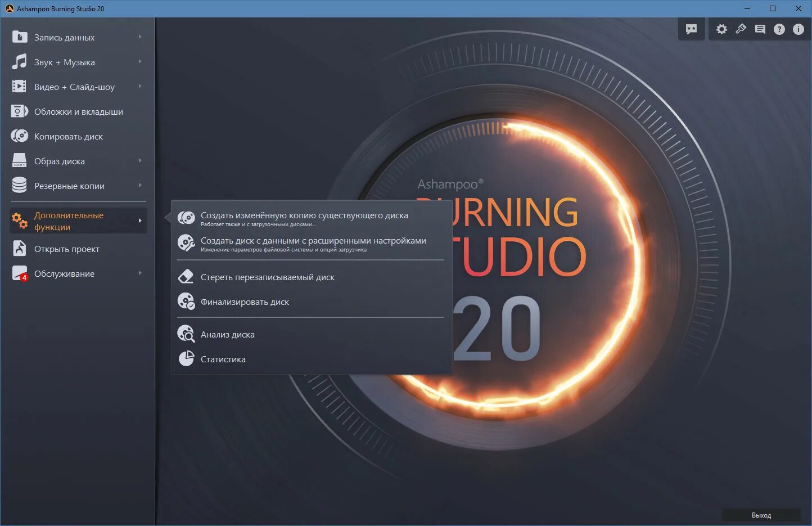The width and height of the screenshot is (812, 526).
Task: Click the music note icon for Звук + Музыка
Action: pyautogui.click(x=20, y=62)
